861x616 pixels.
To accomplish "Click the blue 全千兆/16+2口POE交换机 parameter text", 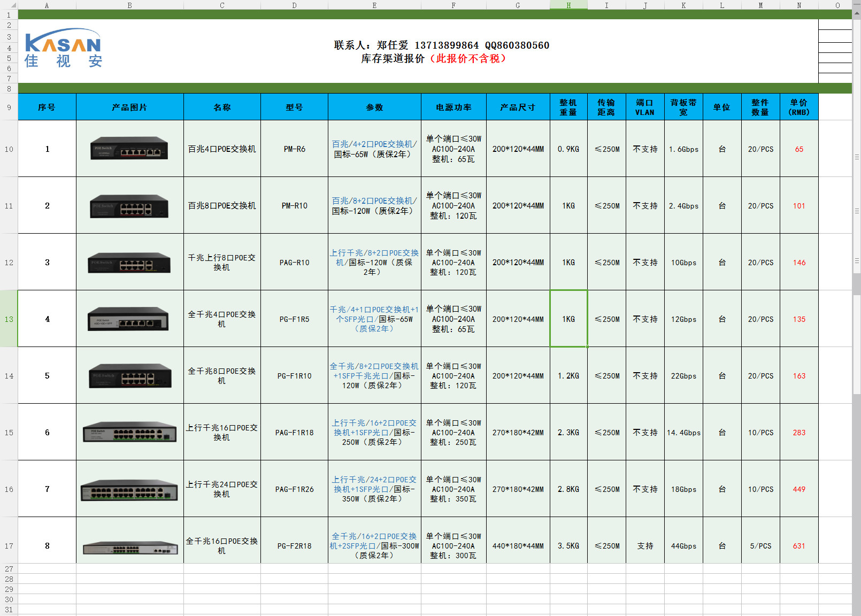I will coord(374,536).
